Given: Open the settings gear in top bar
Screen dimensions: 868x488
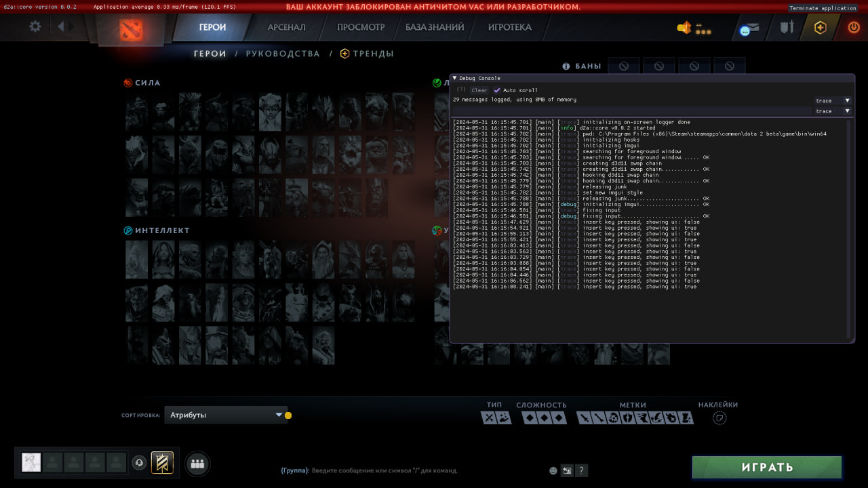Looking at the screenshot, I should tap(35, 27).
